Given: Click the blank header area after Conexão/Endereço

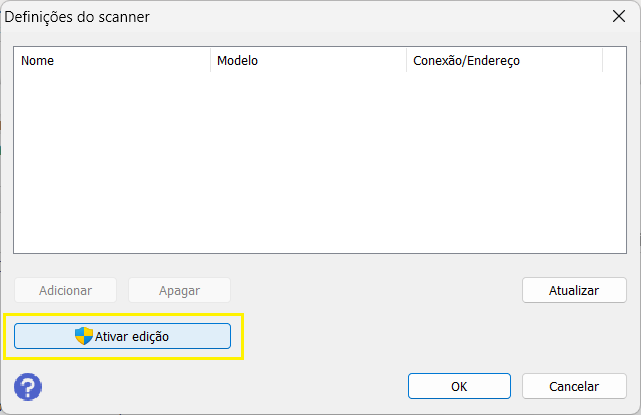Looking at the screenshot, I should coord(614,60).
